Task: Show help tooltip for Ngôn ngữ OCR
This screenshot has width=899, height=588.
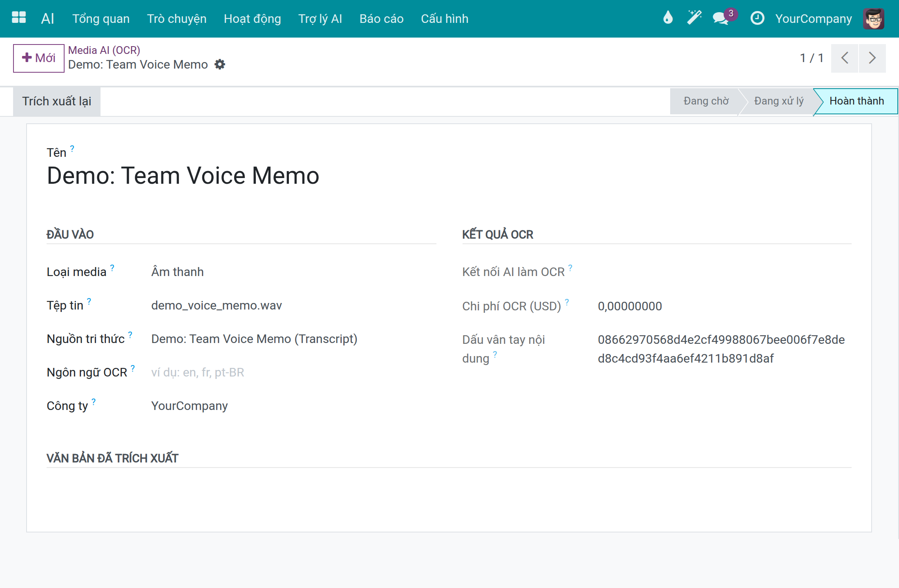Action: point(133,368)
